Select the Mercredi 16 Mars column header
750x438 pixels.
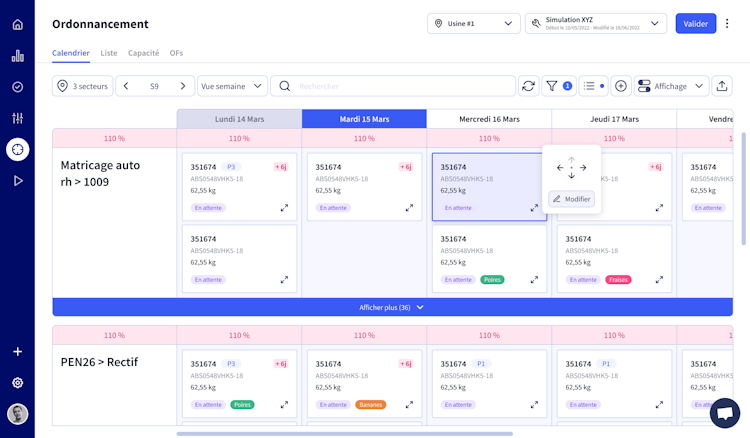tap(489, 119)
